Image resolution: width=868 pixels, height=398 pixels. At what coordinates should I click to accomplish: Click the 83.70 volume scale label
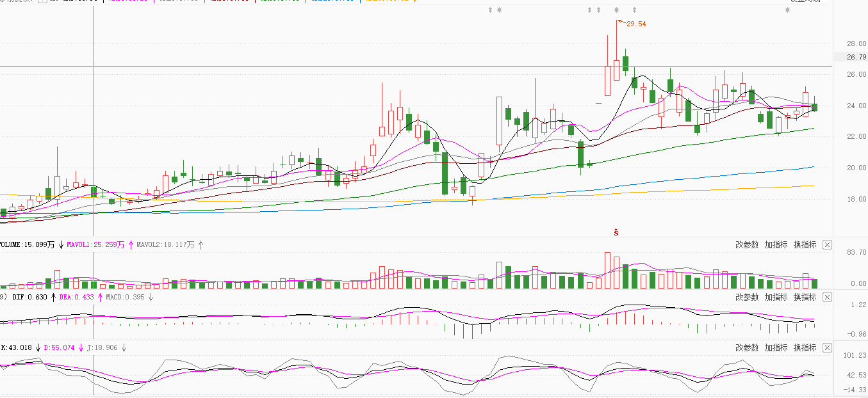[856, 253]
